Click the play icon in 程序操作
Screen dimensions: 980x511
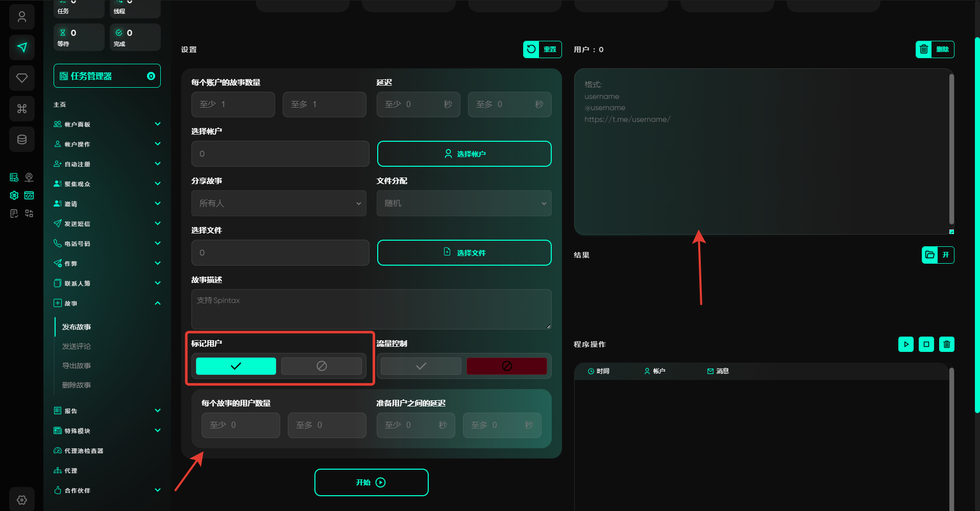(906, 344)
